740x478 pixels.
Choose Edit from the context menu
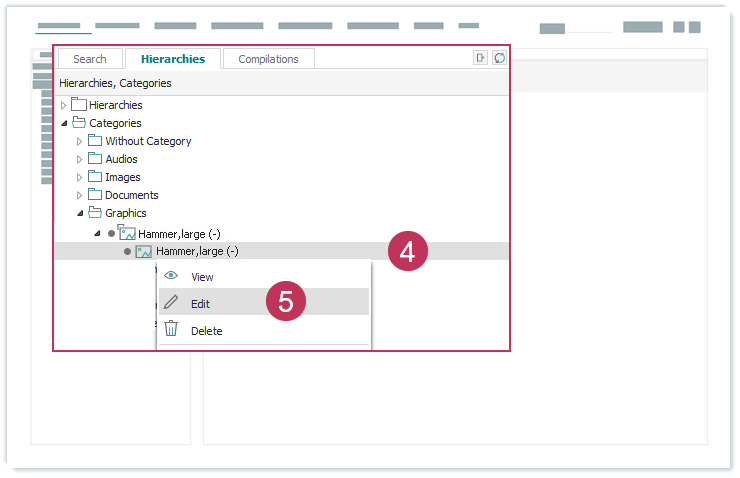pyautogui.click(x=201, y=303)
